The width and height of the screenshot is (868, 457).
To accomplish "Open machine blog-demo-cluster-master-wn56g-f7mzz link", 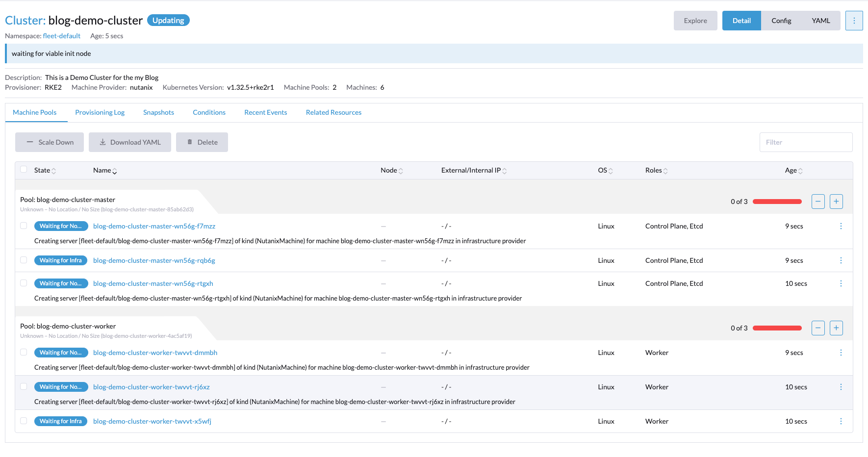I will pos(154,226).
